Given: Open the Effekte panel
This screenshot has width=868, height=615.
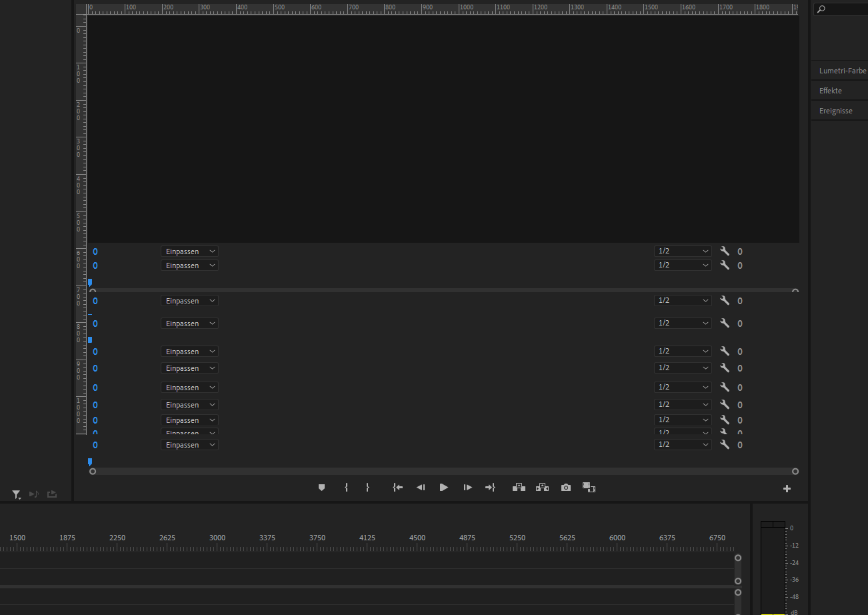Looking at the screenshot, I should (x=831, y=91).
